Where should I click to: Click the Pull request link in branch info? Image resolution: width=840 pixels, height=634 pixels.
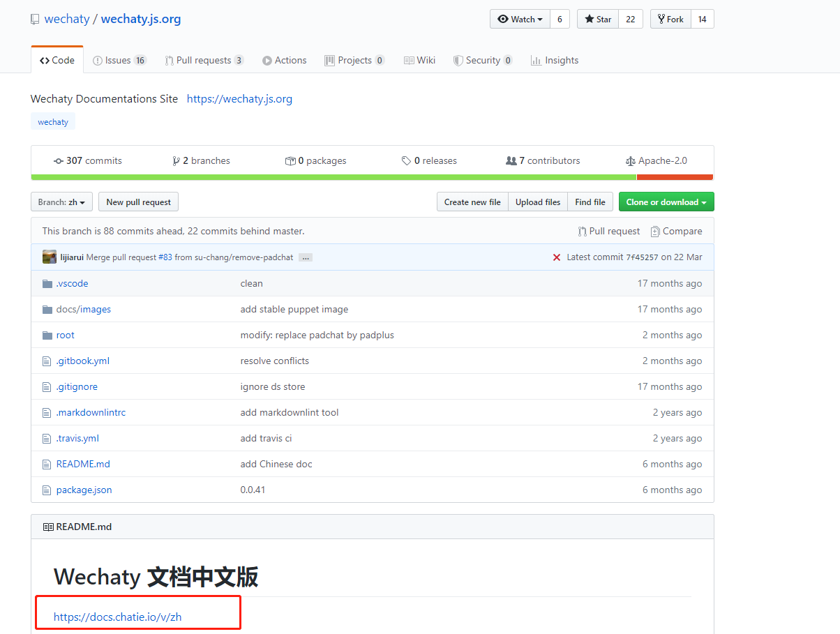click(x=609, y=231)
